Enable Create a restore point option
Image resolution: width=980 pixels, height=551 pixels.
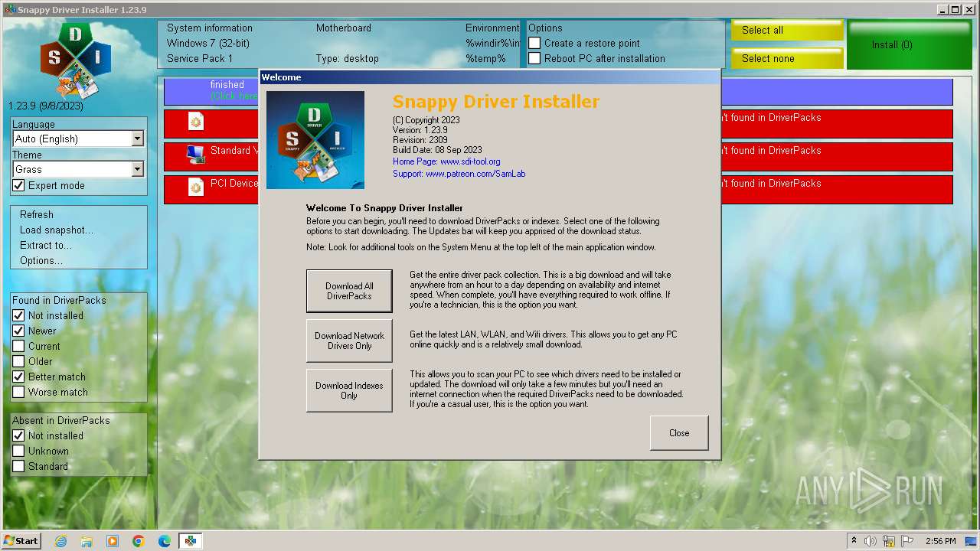click(535, 43)
